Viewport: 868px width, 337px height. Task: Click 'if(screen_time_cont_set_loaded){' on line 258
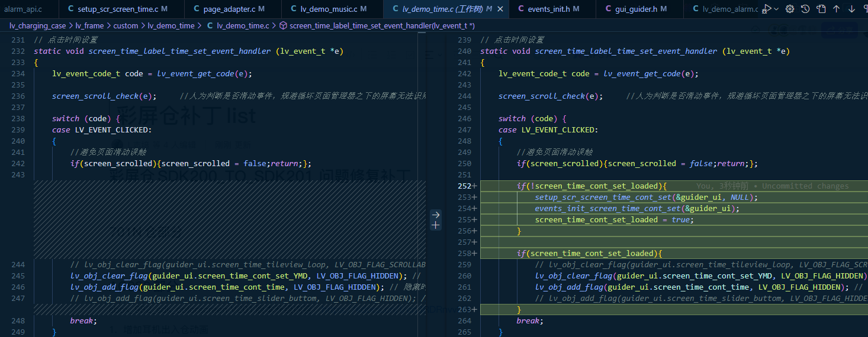coord(590,253)
